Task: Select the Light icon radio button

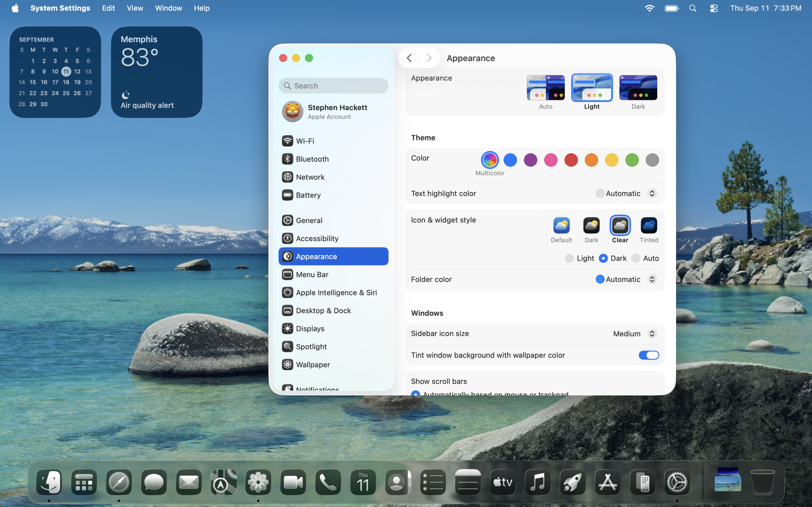Action: click(569, 258)
